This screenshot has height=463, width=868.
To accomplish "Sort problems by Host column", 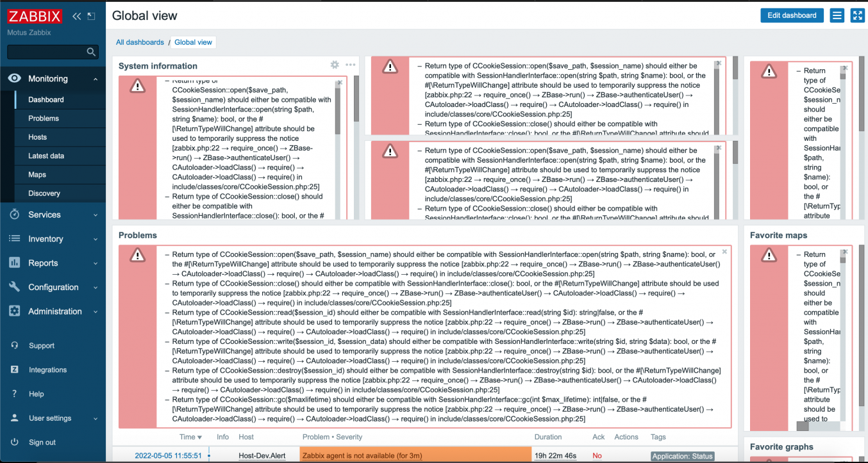I will (246, 437).
